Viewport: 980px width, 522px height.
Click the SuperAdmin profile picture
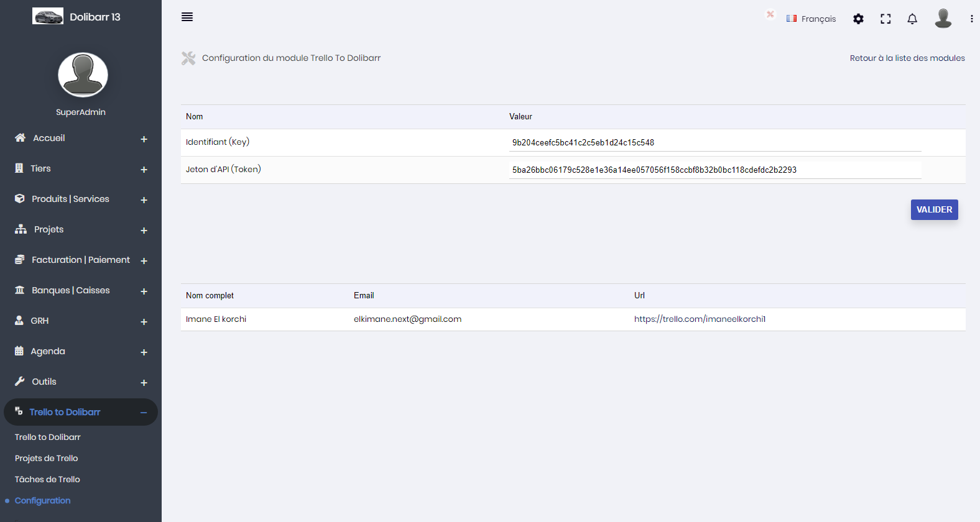(83, 75)
